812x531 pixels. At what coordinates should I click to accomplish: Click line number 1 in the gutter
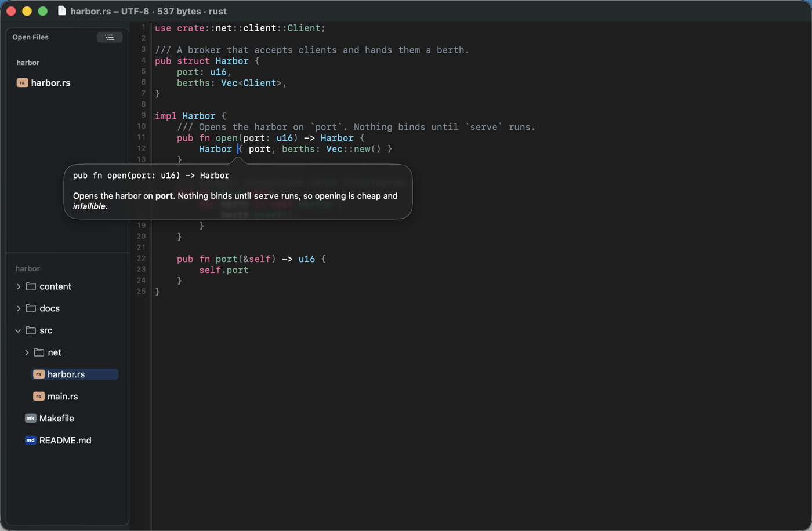(x=144, y=27)
